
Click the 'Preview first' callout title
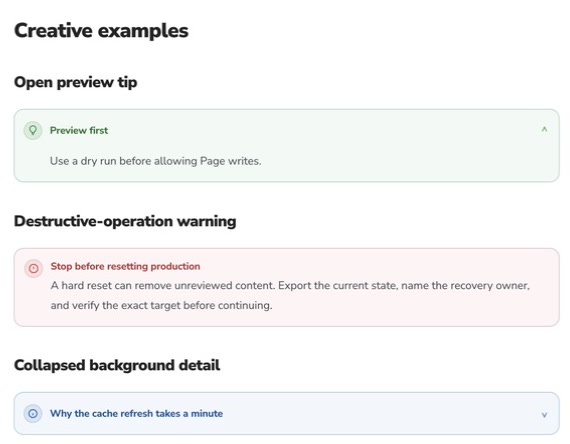click(79, 131)
